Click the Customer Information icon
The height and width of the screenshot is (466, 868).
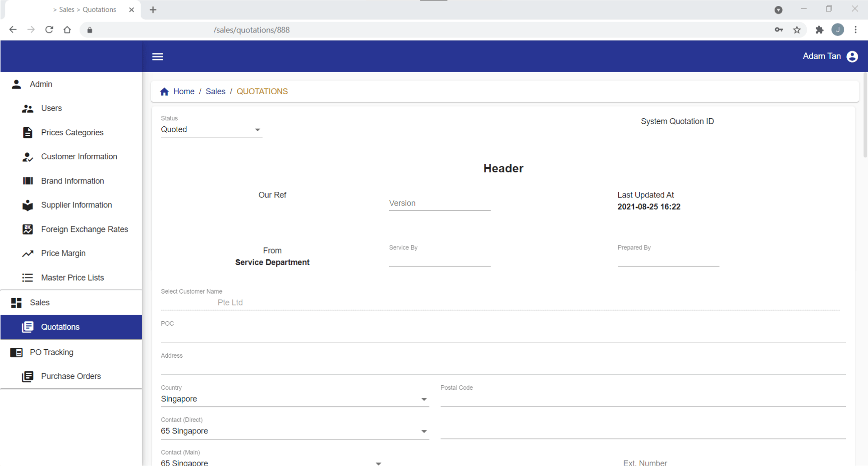[28, 157]
